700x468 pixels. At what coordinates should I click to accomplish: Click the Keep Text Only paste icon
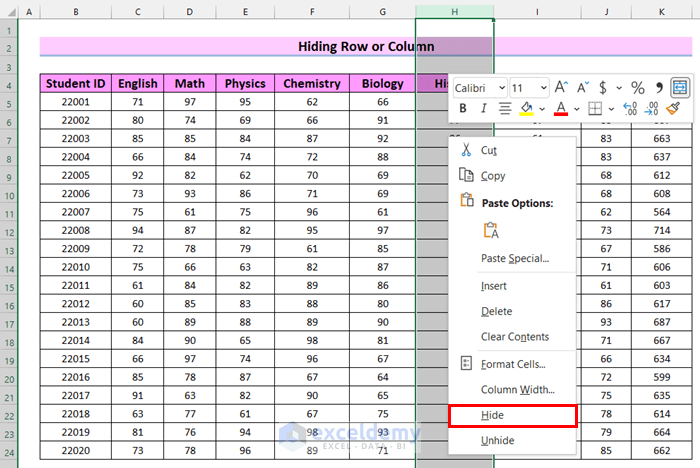tap(491, 230)
